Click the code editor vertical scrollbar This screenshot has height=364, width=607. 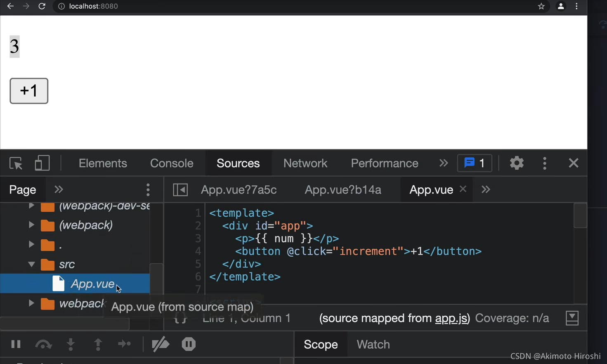click(x=580, y=216)
